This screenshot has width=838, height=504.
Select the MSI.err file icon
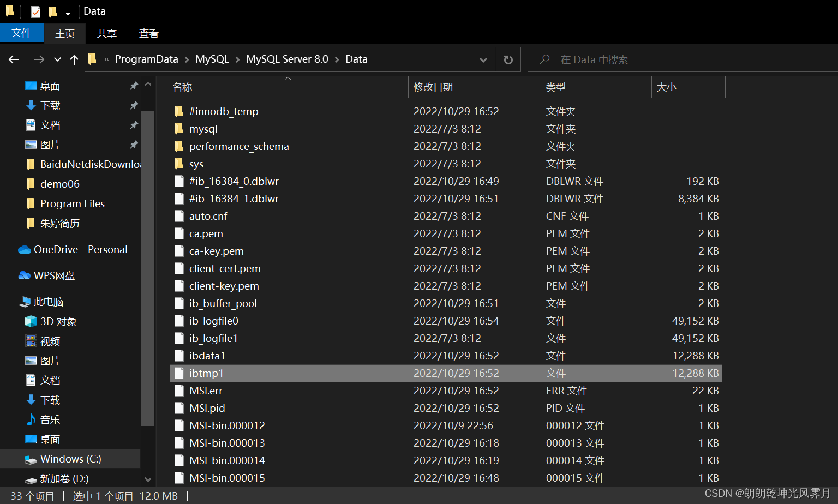point(179,391)
